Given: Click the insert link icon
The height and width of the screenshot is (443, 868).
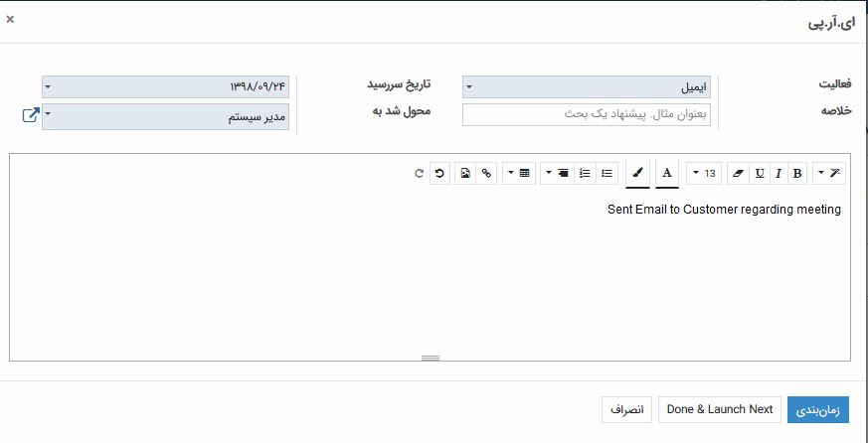Looking at the screenshot, I should coord(486,174).
